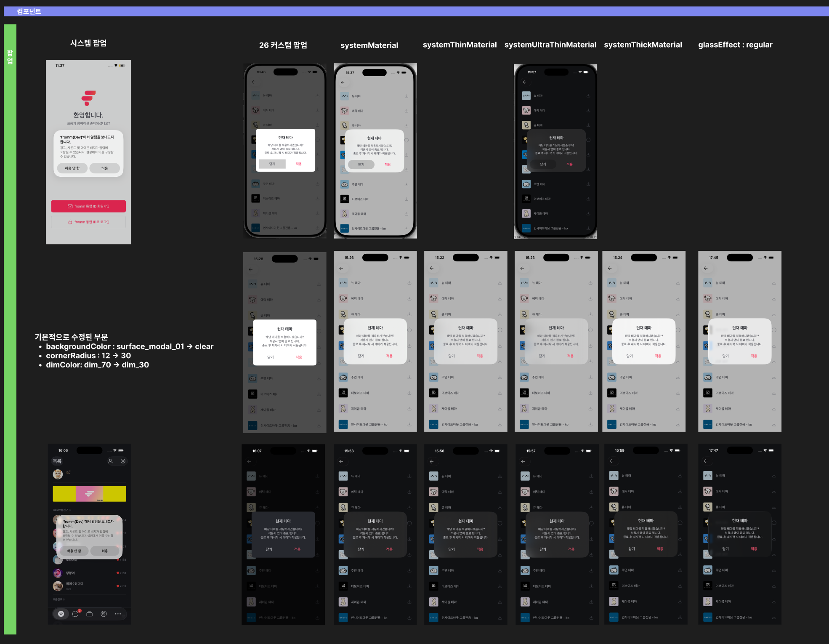Select radio circle right of popup in 17:45 mockup
Screen dimensions: 829x644
pyautogui.click(x=774, y=330)
